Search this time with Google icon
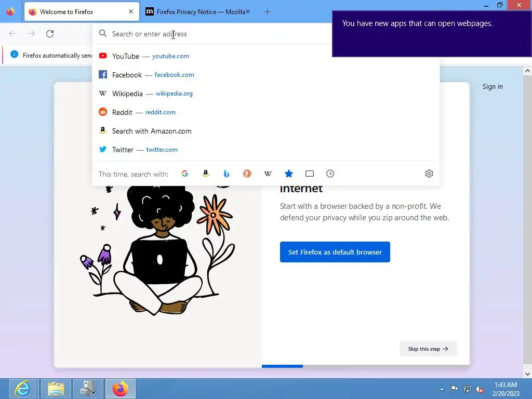532x399 pixels. click(x=185, y=174)
